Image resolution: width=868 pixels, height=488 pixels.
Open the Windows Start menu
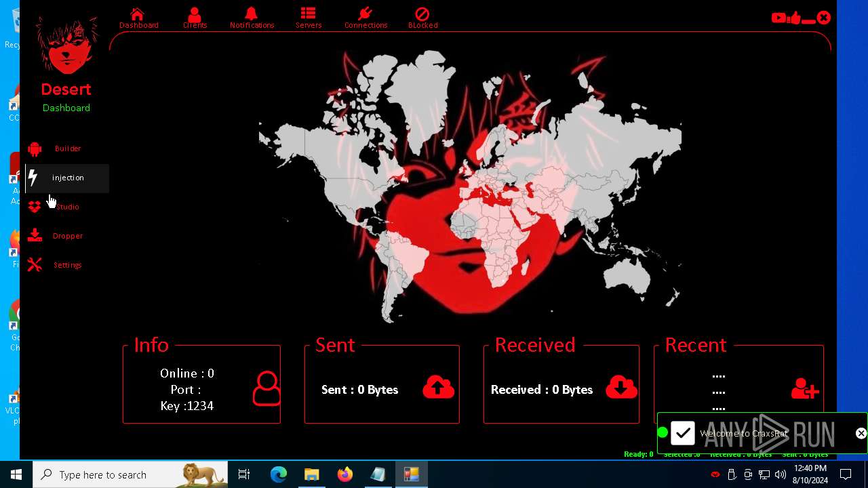click(16, 474)
